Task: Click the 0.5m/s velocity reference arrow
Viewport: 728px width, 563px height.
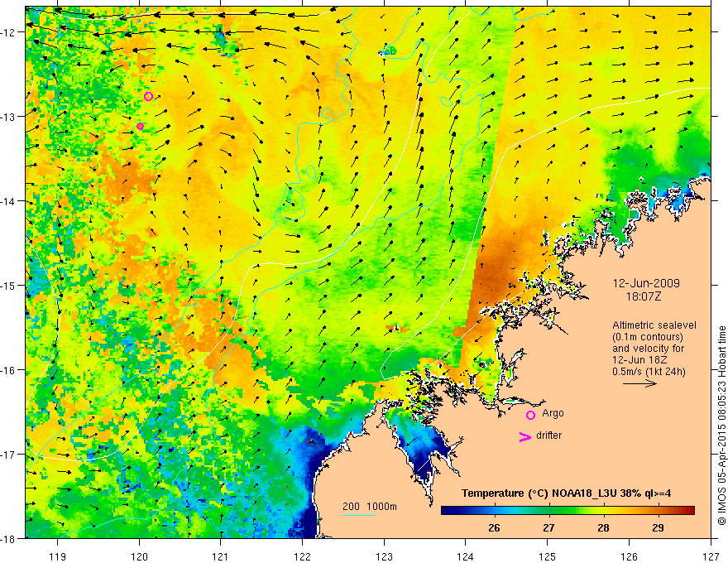Action: 639,383
